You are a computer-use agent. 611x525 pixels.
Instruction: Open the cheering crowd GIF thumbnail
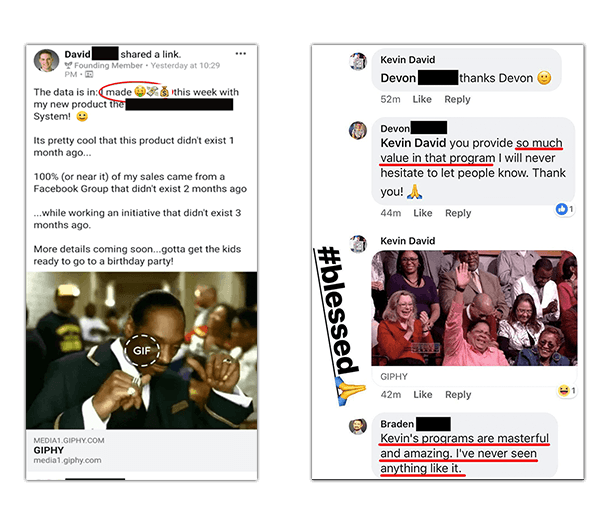pyautogui.click(x=474, y=308)
